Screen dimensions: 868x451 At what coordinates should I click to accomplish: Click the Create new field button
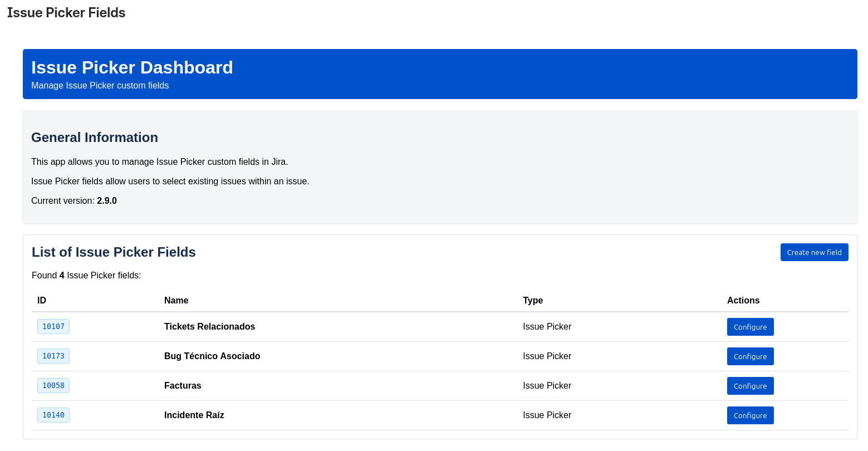click(x=814, y=252)
